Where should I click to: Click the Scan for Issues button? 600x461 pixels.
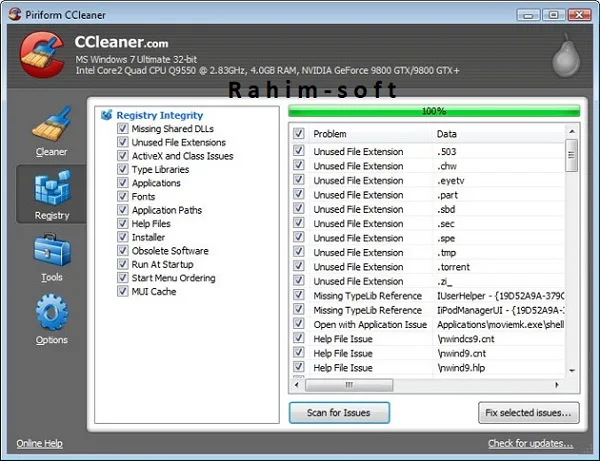coord(339,412)
